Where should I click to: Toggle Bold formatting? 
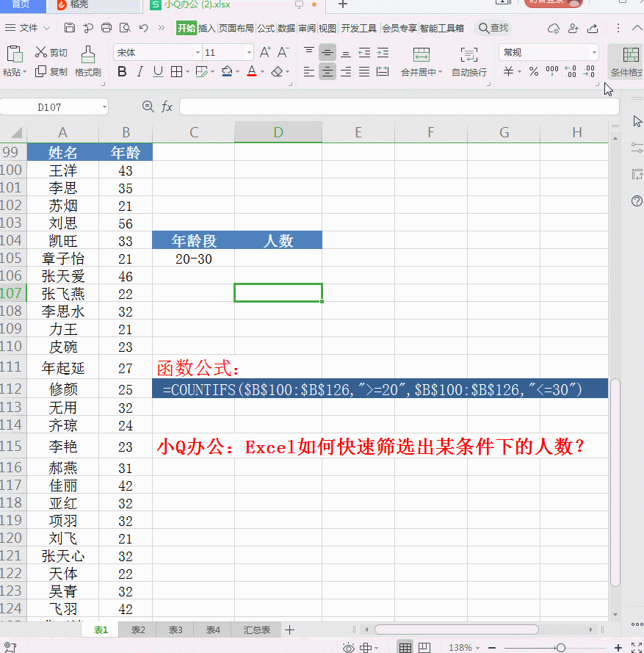coord(122,72)
